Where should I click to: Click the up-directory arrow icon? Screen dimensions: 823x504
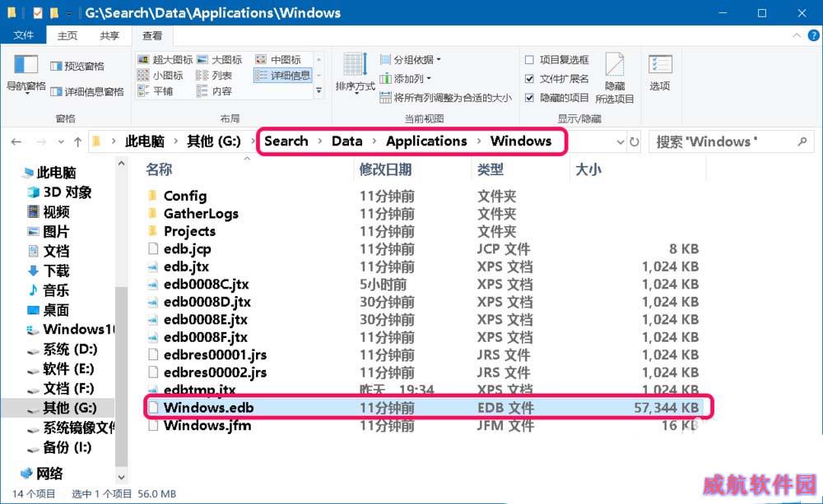(x=78, y=141)
